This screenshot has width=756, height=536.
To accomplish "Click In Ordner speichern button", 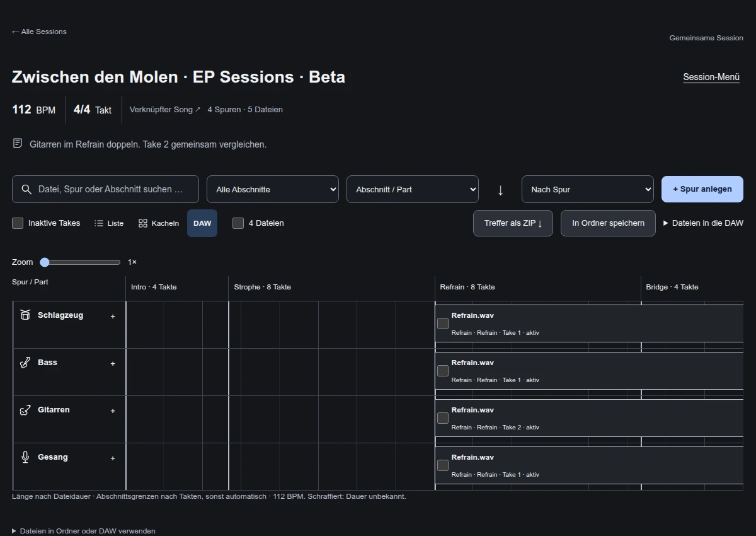I will [608, 223].
